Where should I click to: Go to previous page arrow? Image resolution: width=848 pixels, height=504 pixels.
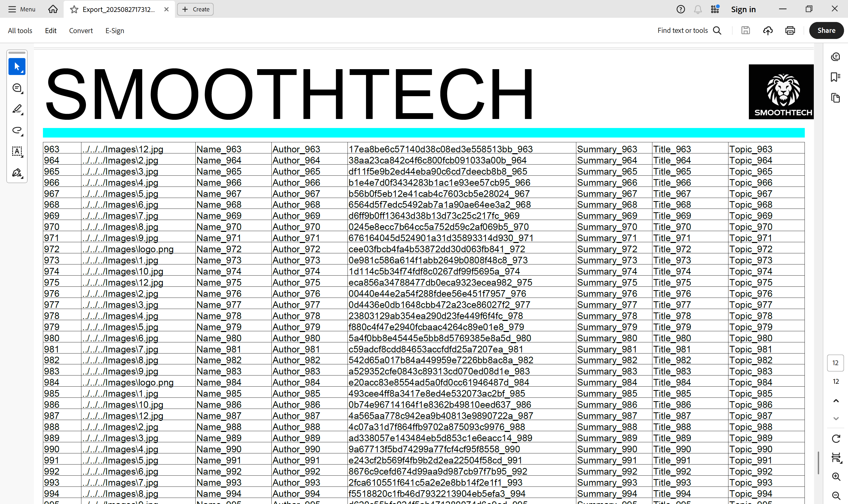pyautogui.click(x=836, y=401)
